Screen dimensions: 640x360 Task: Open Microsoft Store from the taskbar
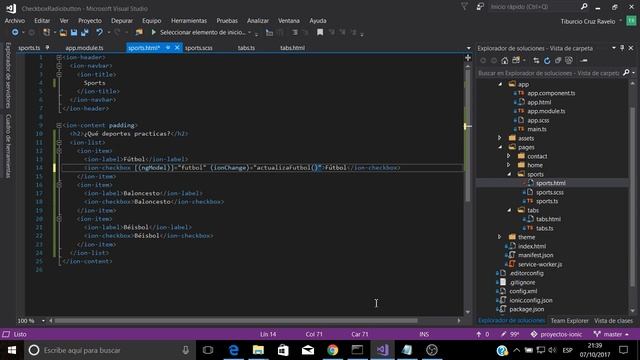283,350
